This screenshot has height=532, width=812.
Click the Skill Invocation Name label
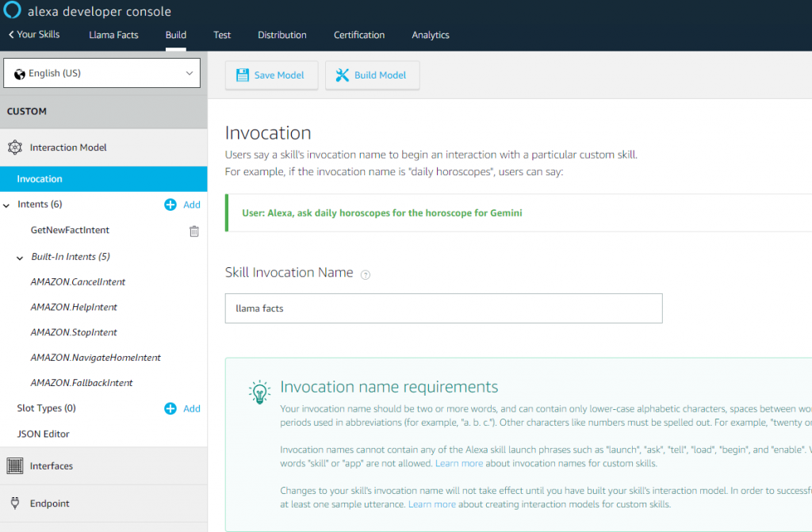289,273
